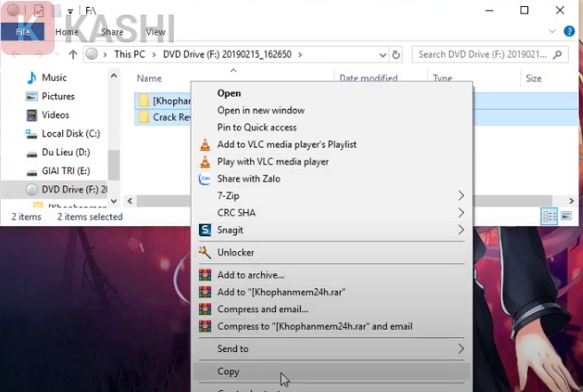Click WinRAR icon beside Compress and email
The width and height of the screenshot is (583, 392).
(205, 310)
